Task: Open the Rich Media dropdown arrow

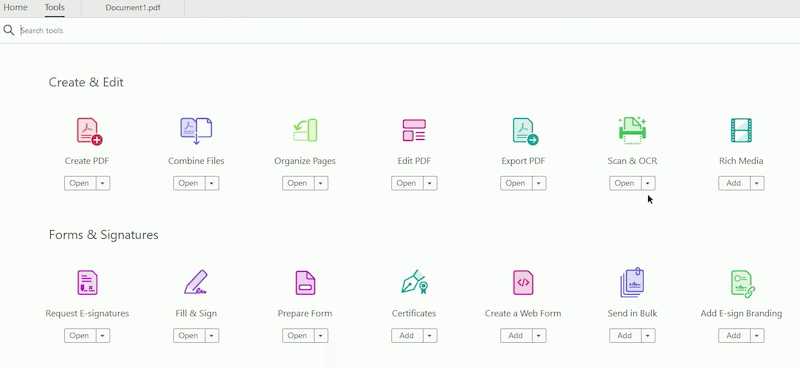Action: pyautogui.click(x=757, y=183)
